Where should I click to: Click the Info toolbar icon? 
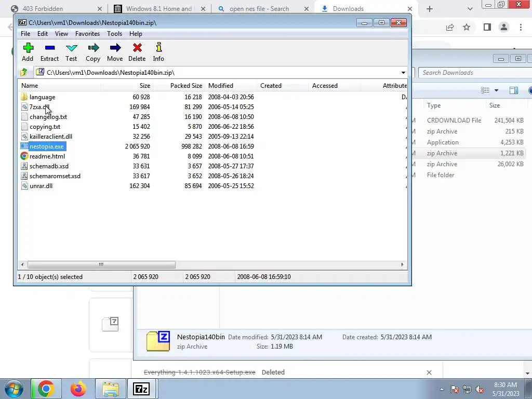[159, 47]
